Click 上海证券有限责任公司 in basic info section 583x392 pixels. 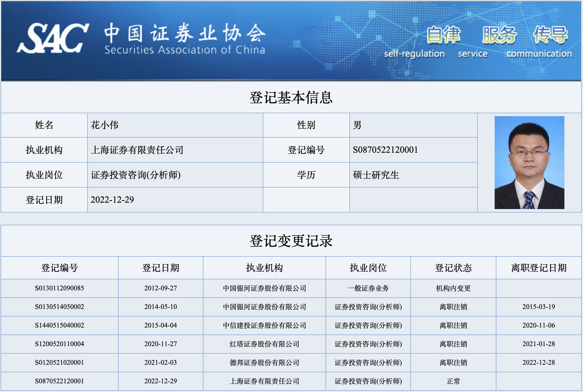coord(137,150)
